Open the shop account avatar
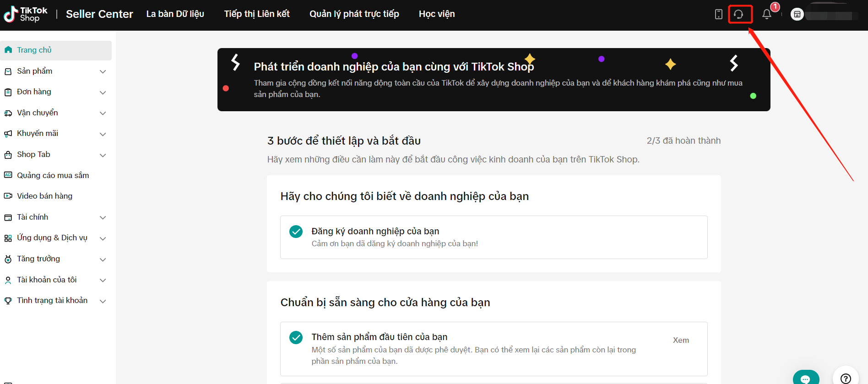 [797, 15]
